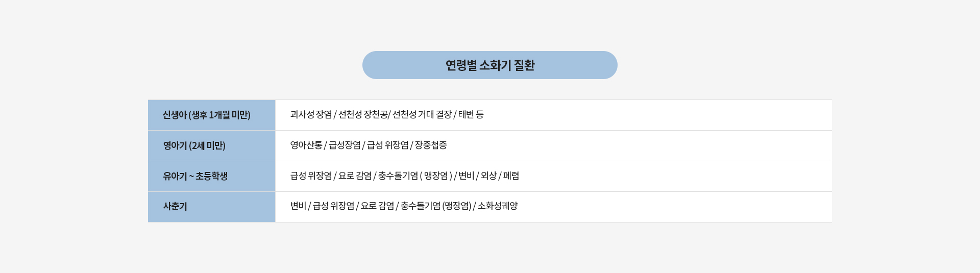
Task: Click the 연령별 소화기 질환 title pill
Action: pos(489,65)
